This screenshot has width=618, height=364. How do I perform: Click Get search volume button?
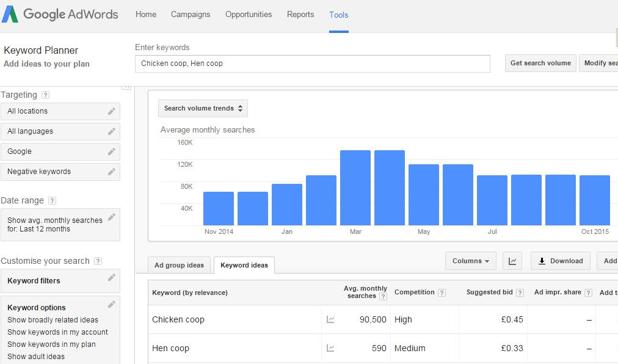540,63
